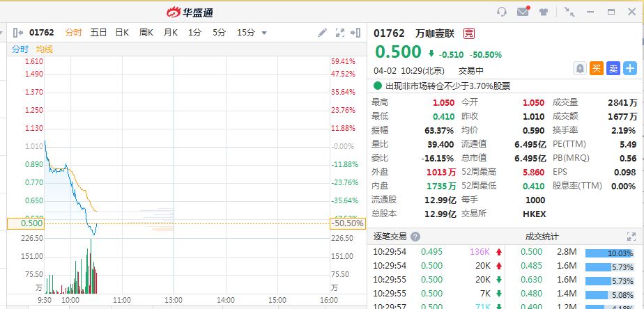Image resolution: width=644 pixels, height=309 pixels.
Task: Click the 成交量 value 2841万
Action: click(x=622, y=102)
